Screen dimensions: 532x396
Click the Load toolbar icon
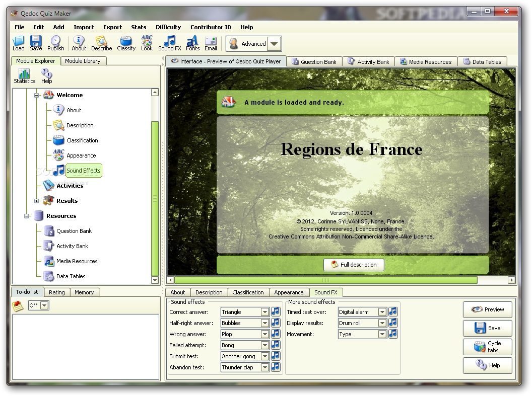(18, 43)
